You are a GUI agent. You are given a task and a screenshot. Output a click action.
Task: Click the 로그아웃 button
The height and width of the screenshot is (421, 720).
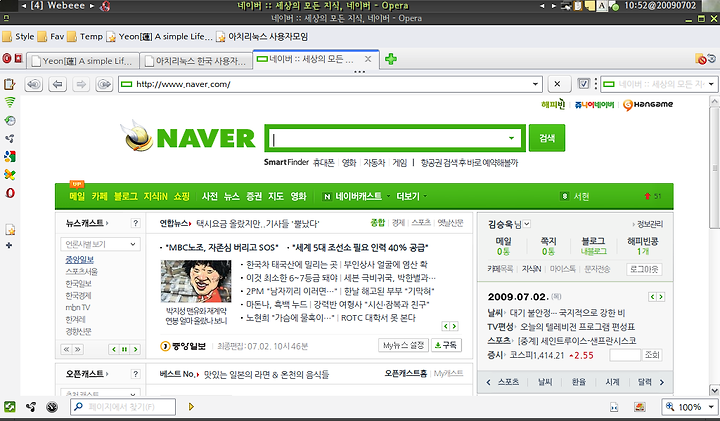[644, 269]
